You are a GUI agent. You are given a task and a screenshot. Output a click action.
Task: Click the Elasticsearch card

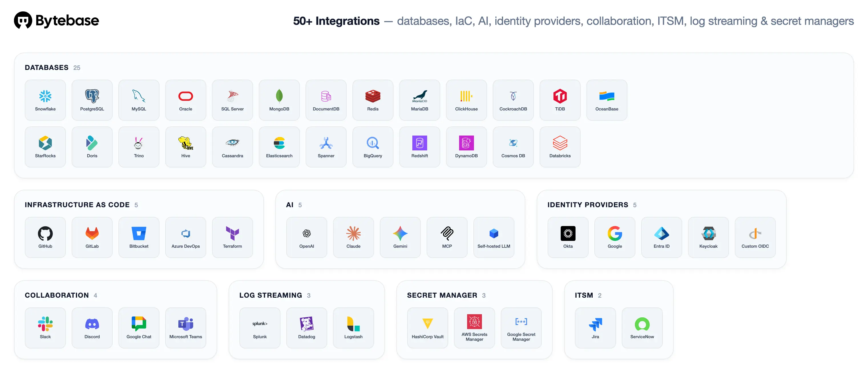point(279,147)
